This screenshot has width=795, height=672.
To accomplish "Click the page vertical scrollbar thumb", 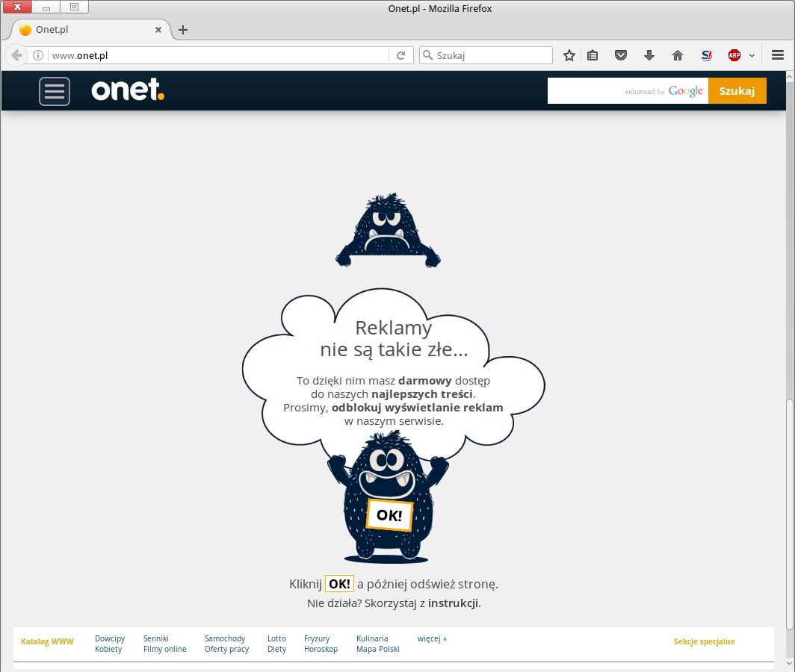I will coord(790,514).
